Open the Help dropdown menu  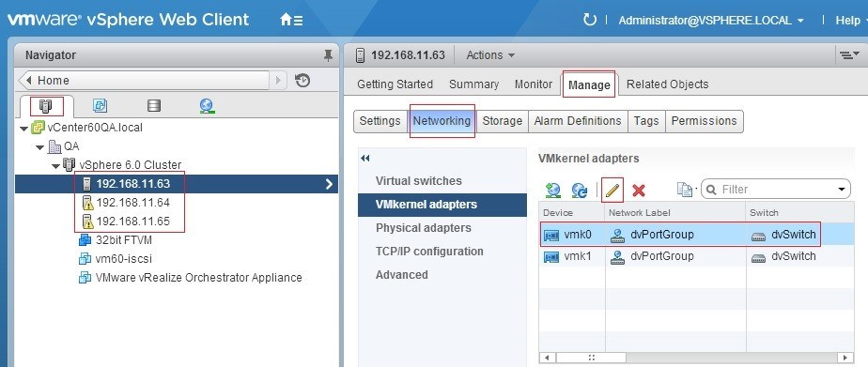[851, 21]
